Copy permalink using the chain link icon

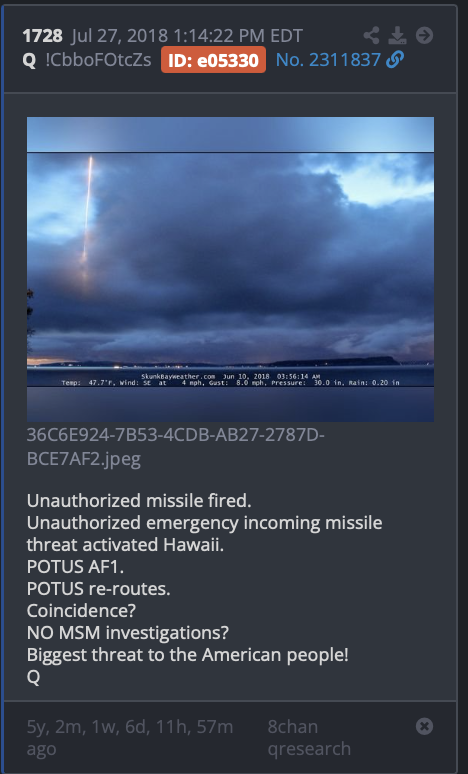[x=395, y=60]
